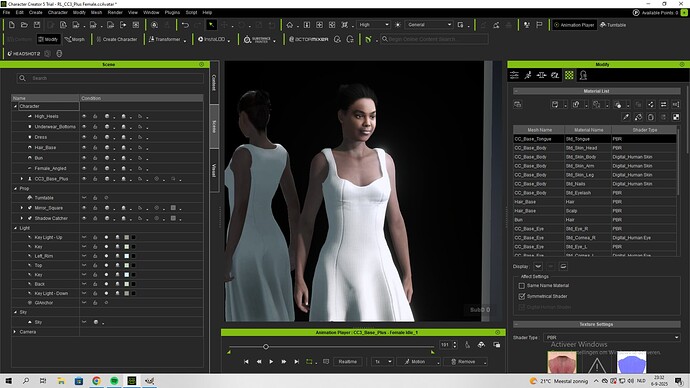Open the Shader Type PBR dropdown

pos(612,337)
